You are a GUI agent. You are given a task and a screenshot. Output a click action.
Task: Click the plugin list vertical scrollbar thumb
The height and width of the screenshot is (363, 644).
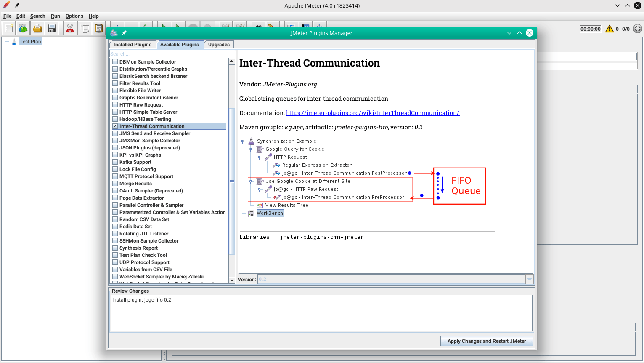click(231, 181)
